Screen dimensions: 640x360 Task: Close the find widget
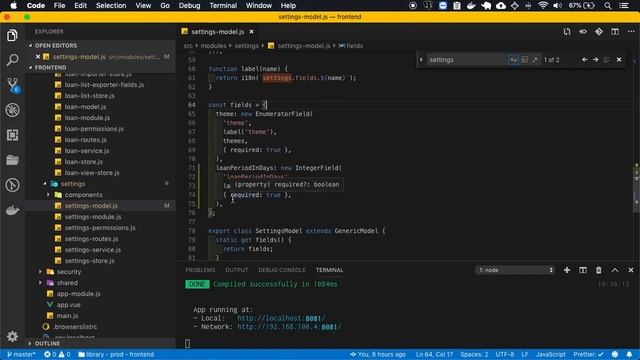pos(619,60)
